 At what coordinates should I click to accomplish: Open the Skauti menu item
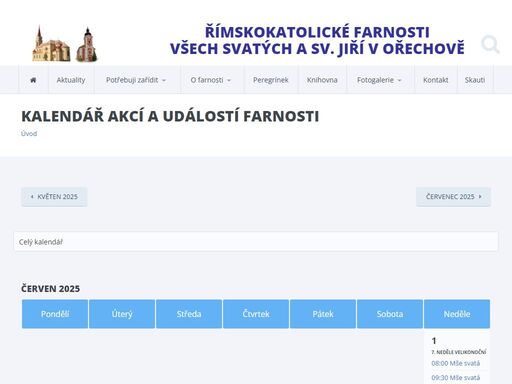(475, 80)
